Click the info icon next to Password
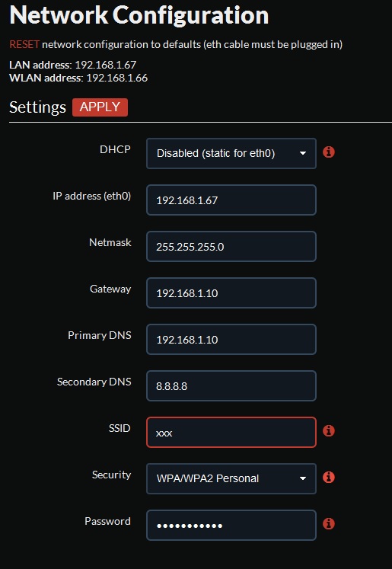The height and width of the screenshot is (569, 392). point(329,523)
